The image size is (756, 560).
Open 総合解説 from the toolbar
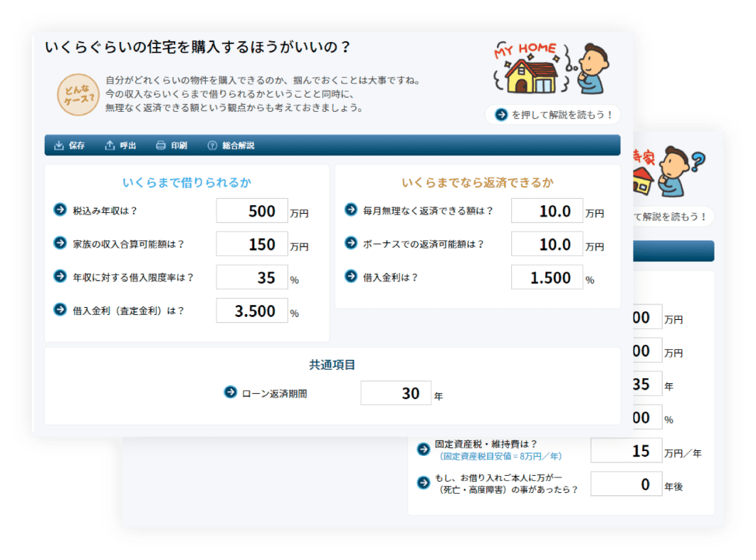(x=231, y=145)
